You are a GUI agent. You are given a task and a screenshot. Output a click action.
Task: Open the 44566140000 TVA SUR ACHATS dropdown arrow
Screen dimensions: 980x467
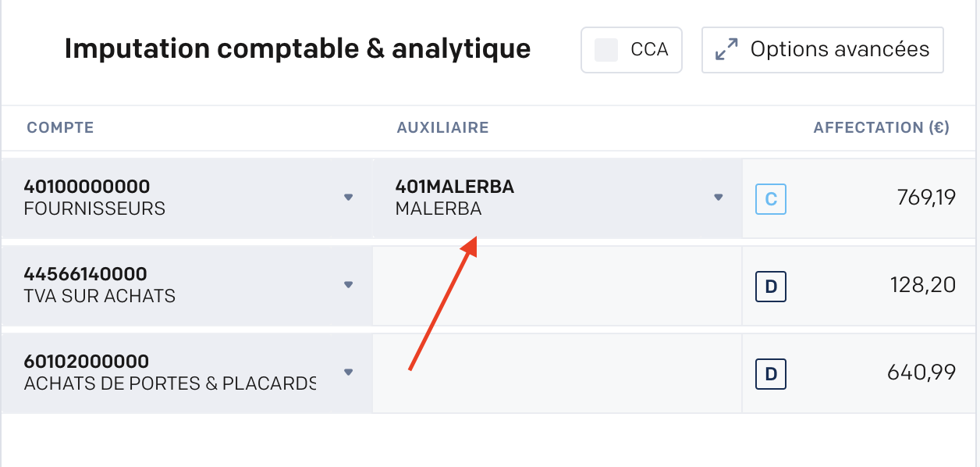click(x=349, y=285)
